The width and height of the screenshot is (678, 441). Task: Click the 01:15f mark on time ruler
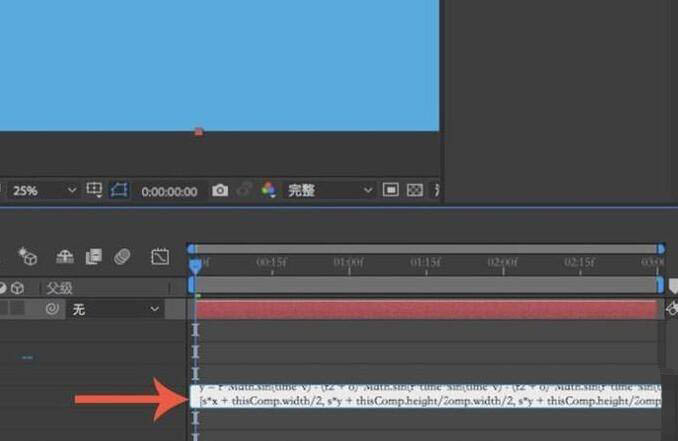(425, 262)
